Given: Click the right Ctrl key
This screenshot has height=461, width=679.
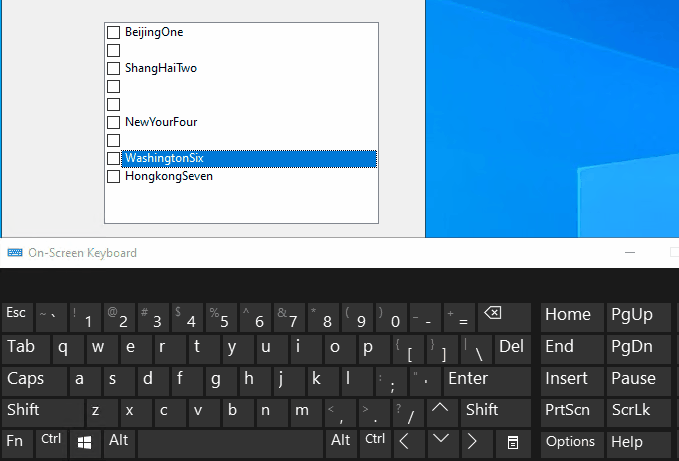Looking at the screenshot, I should [375, 443].
